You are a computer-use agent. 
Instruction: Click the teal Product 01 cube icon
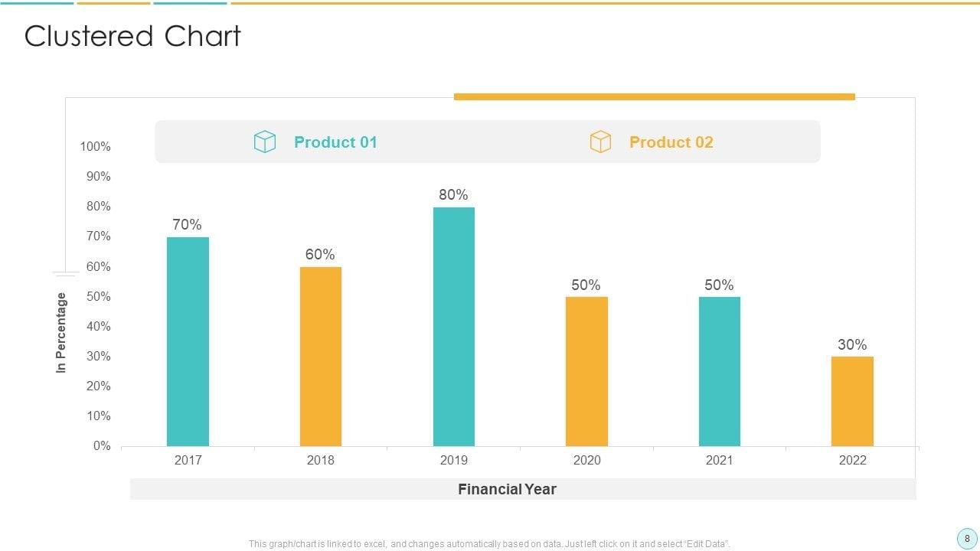tap(264, 142)
